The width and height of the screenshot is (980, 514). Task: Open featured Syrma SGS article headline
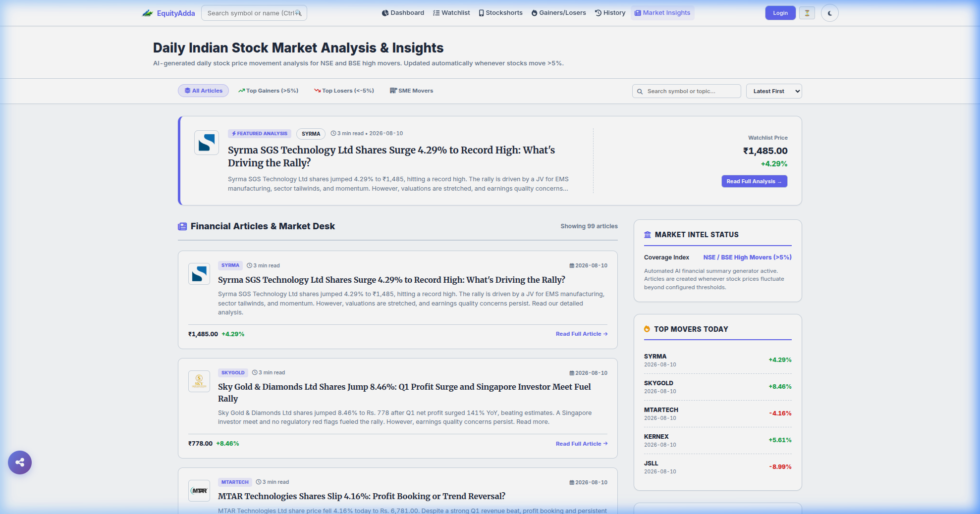[391, 156]
